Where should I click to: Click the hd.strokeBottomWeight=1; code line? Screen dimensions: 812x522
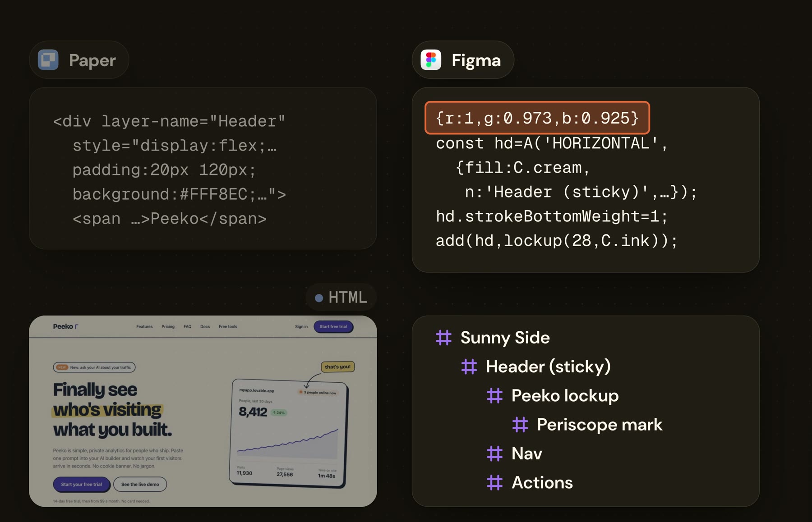coord(552,216)
